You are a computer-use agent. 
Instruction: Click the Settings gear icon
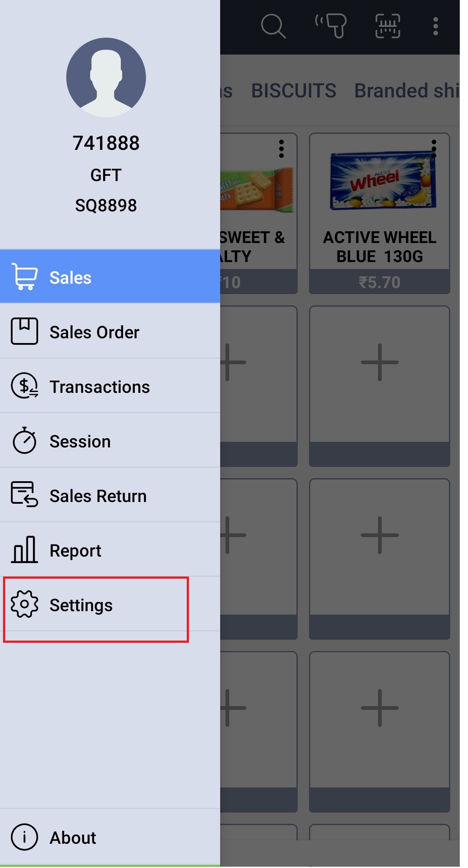pos(25,604)
